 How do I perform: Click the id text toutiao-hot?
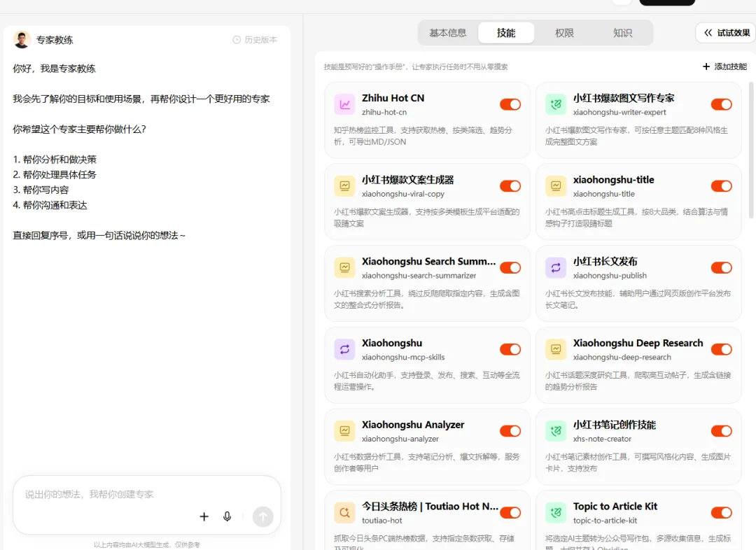[x=382, y=521]
